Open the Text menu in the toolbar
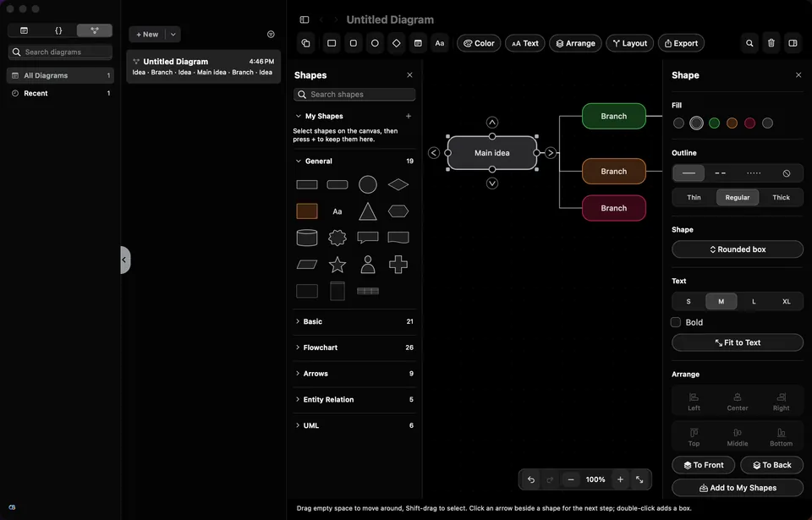This screenshot has width=812, height=520. tap(524, 43)
